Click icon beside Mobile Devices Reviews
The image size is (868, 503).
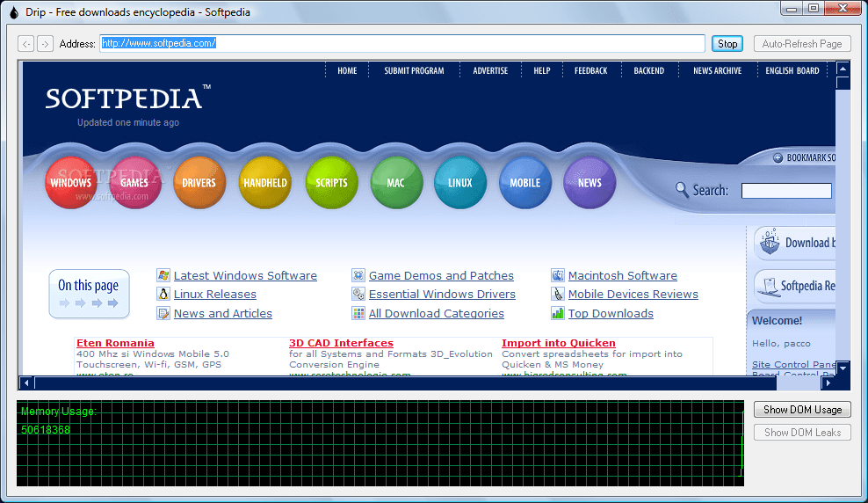558,295
